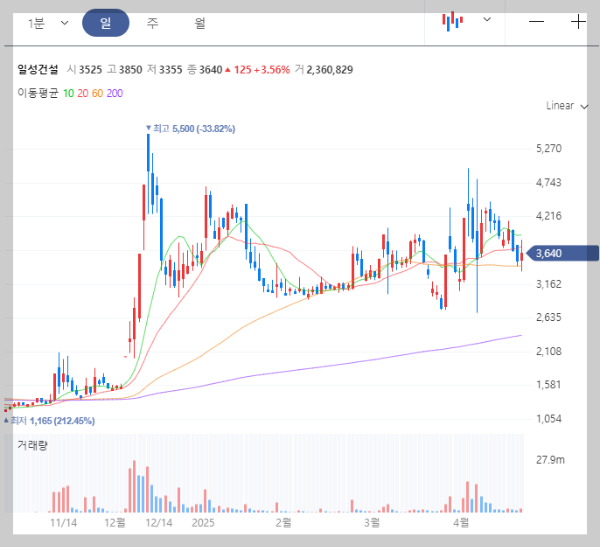This screenshot has width=600, height=547.
Task: Click the 2월 date axis label
Action: tap(284, 523)
